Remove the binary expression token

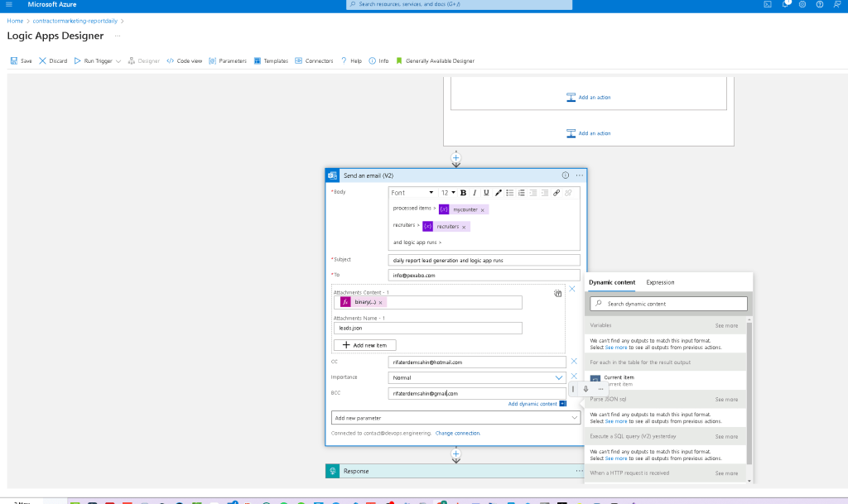381,303
